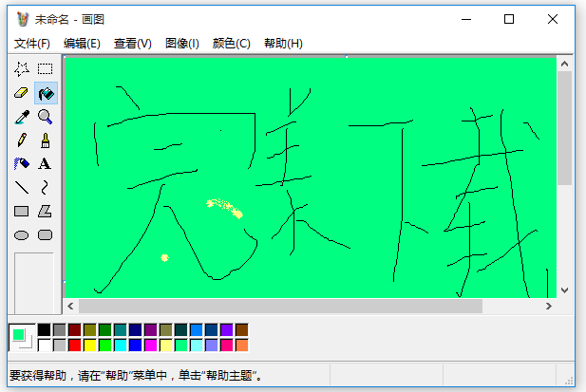Choose the Airbrush spray tool

pos(22,164)
